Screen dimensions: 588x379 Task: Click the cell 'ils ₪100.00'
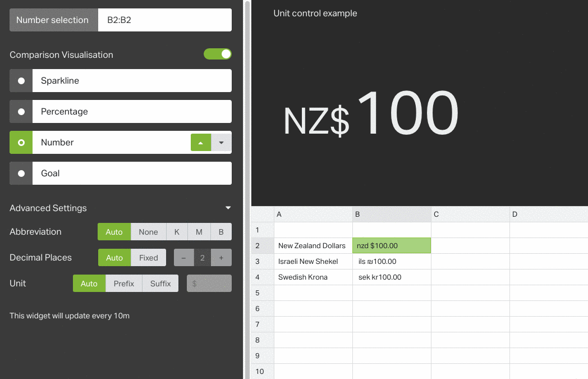click(392, 262)
